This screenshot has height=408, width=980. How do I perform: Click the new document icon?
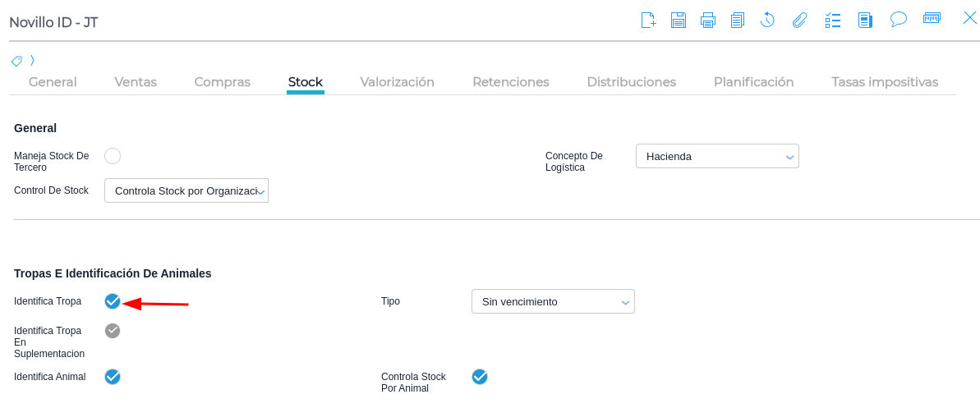click(648, 20)
